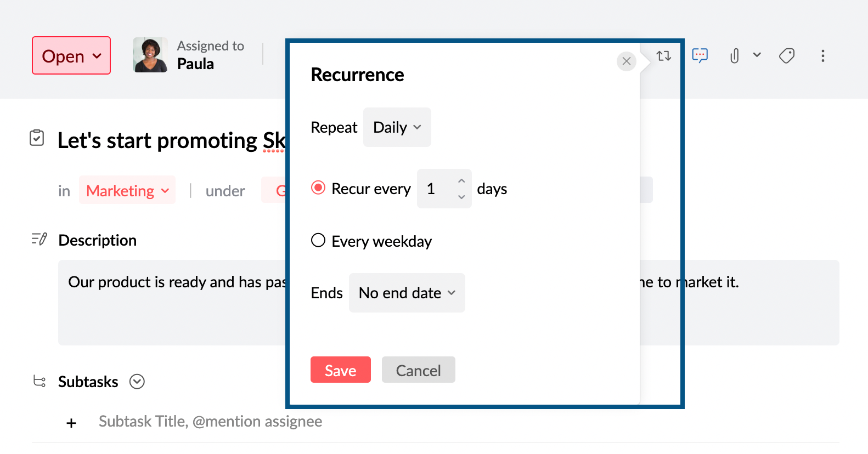Select the Every weekday radio option
Viewport: 868px width, 454px height.
(318, 241)
